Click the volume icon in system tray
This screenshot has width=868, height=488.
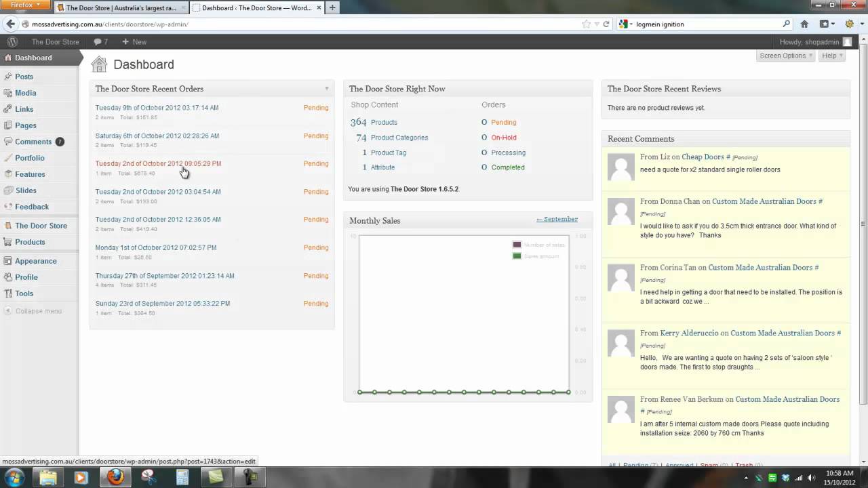point(812,478)
